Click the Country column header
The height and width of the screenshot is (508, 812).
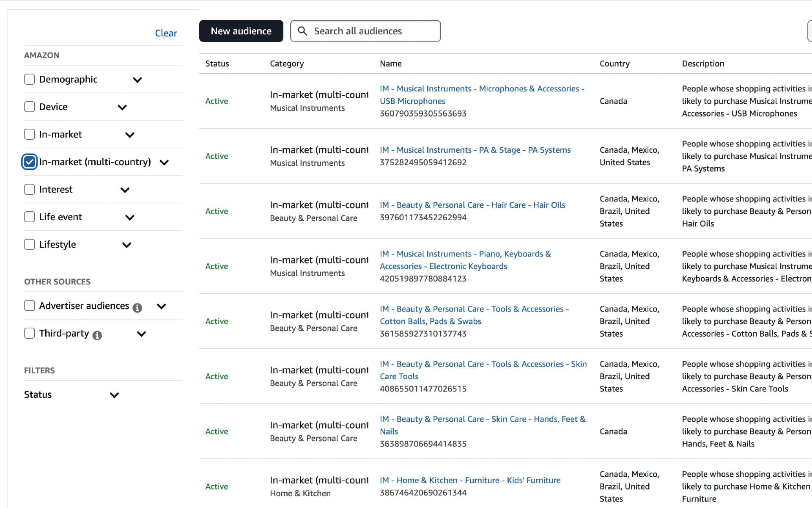coord(614,63)
